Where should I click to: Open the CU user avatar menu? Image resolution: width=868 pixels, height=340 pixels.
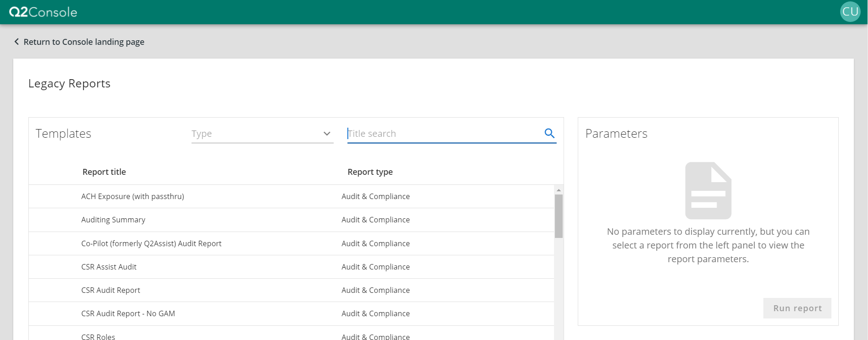click(x=850, y=11)
